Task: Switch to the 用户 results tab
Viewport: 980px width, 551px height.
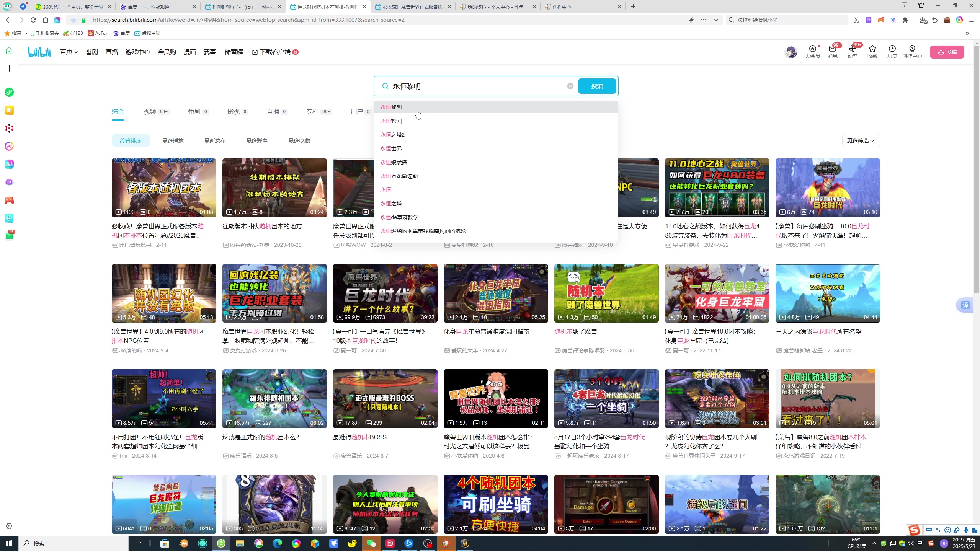Action: click(x=361, y=111)
